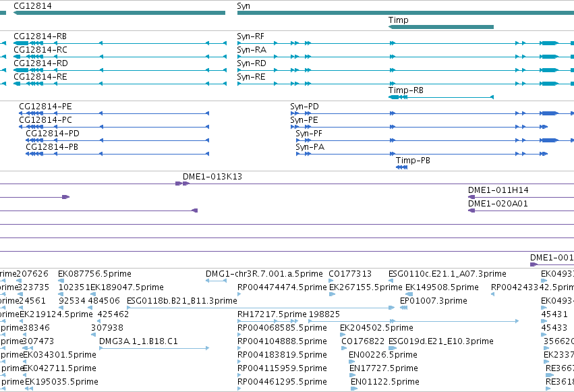The image size is (574, 392).
Task: Click the EK087756.5prime EST label
Action: tap(95, 274)
